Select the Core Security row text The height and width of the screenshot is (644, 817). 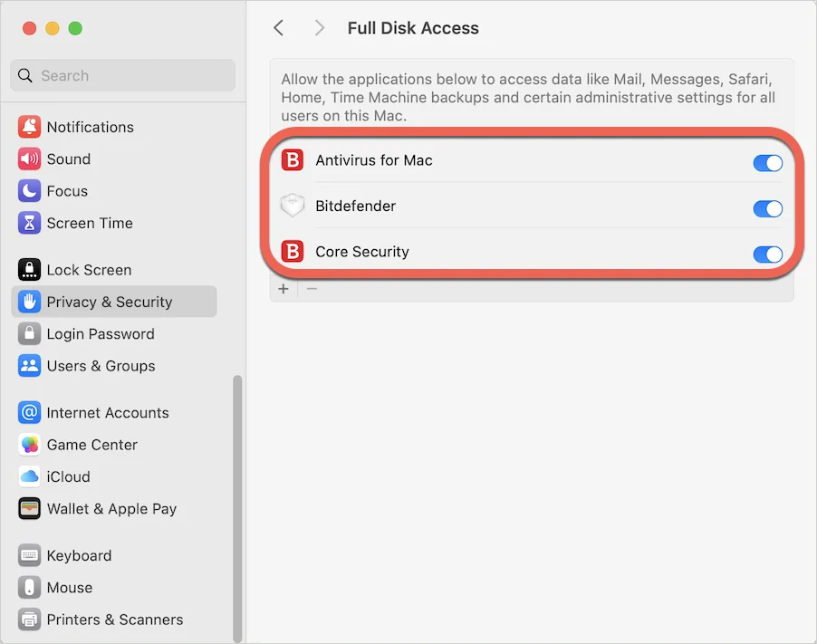362,252
